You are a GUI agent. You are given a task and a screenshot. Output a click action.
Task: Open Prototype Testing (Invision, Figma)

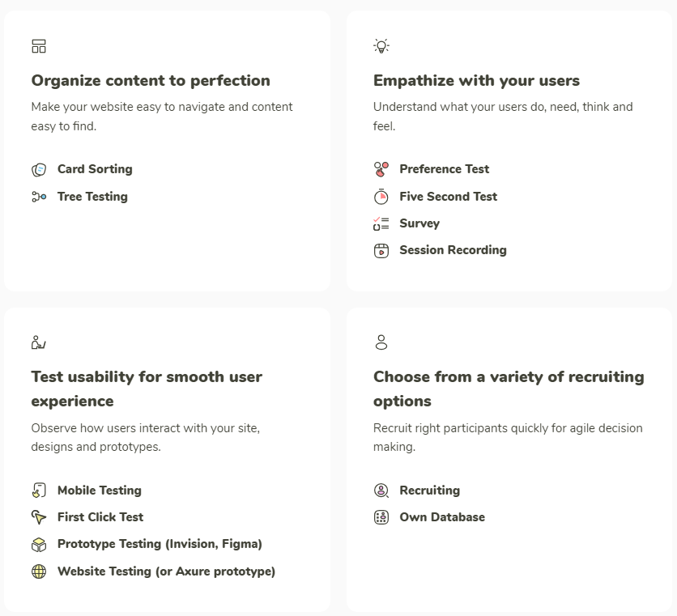(x=160, y=544)
